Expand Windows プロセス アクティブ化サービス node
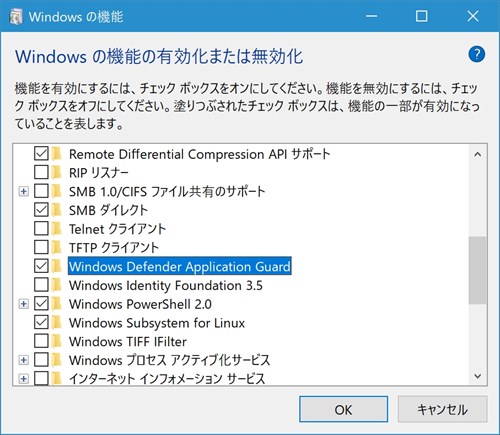The width and height of the screenshot is (500, 435). (x=23, y=360)
